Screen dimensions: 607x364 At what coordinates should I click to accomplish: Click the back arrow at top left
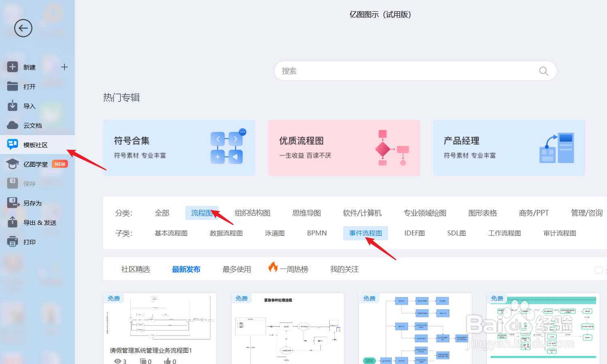pos(23,28)
